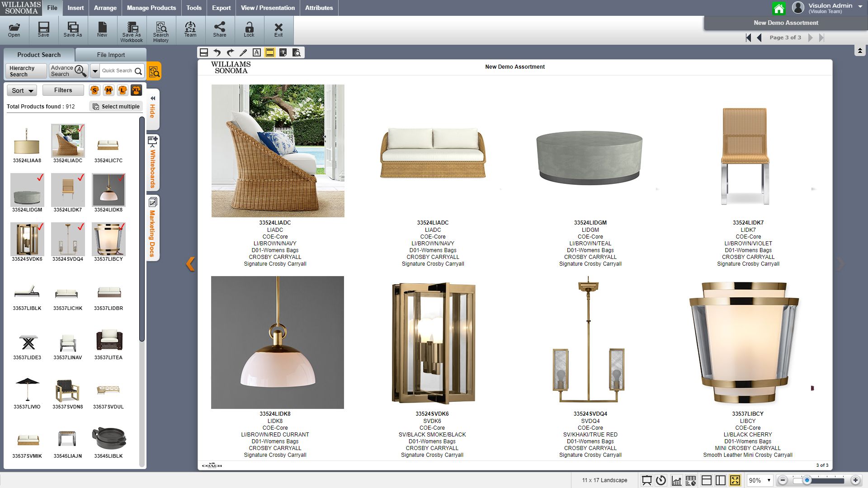The height and width of the screenshot is (488, 868).
Task: Open the bar chart analytics icon
Action: point(676,480)
